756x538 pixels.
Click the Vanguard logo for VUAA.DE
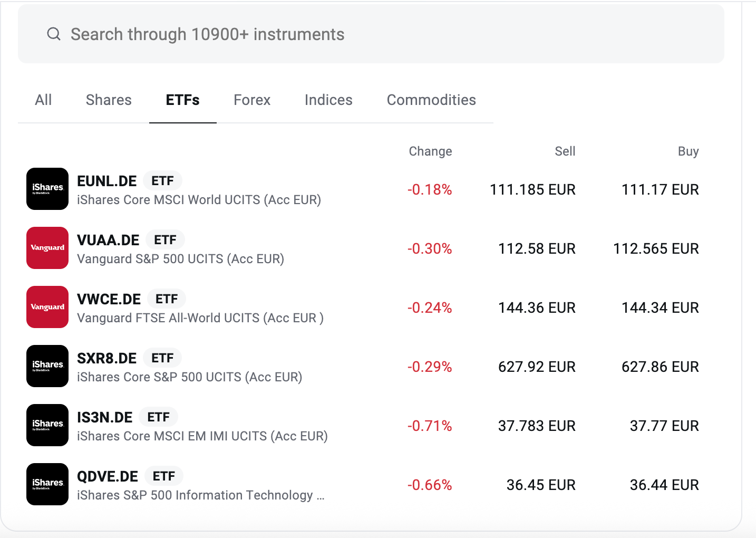click(47, 248)
